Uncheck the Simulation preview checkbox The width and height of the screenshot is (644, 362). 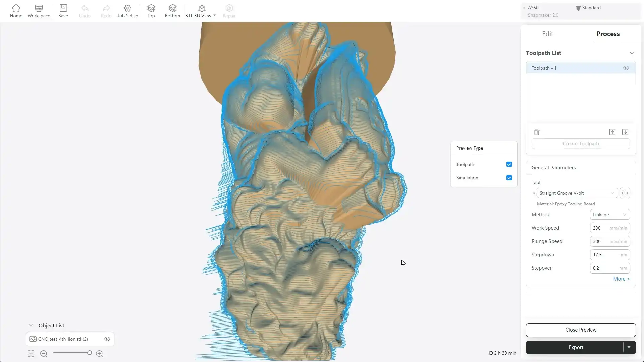pyautogui.click(x=509, y=178)
